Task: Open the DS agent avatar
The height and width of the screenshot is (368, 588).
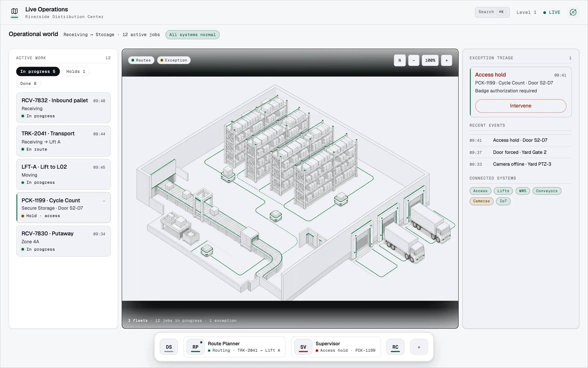Action: [x=169, y=347]
